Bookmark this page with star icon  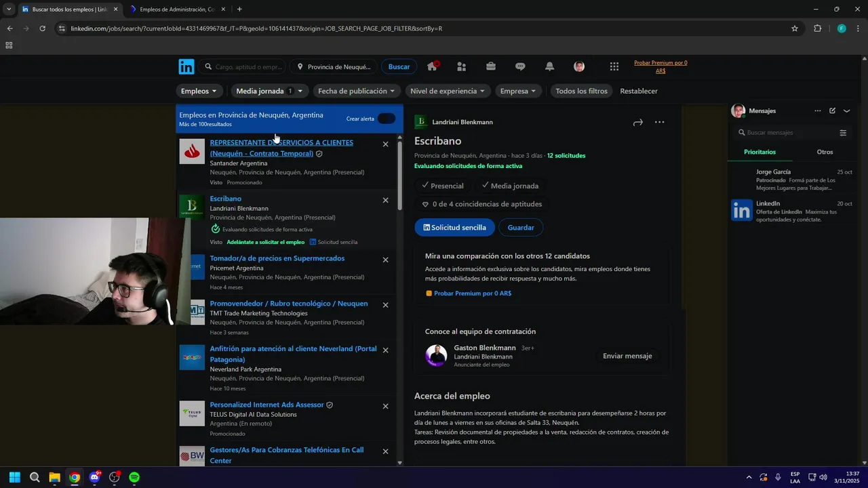pyautogui.click(x=794, y=28)
